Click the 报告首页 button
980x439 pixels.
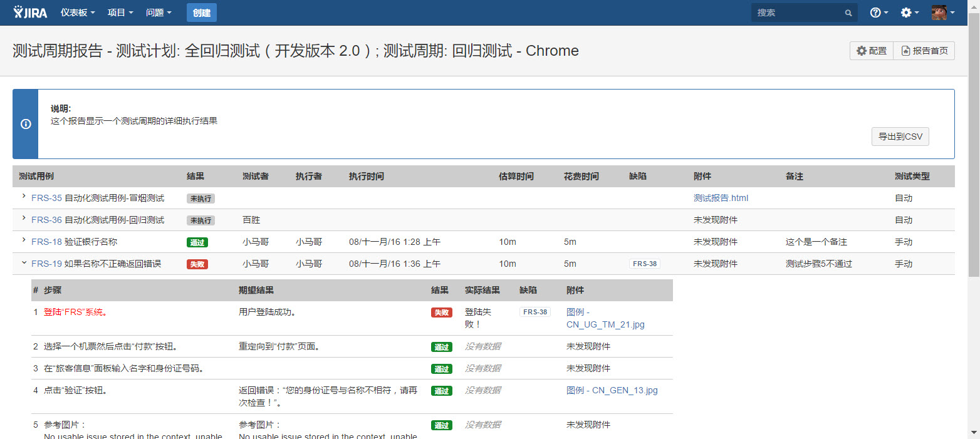pos(924,51)
